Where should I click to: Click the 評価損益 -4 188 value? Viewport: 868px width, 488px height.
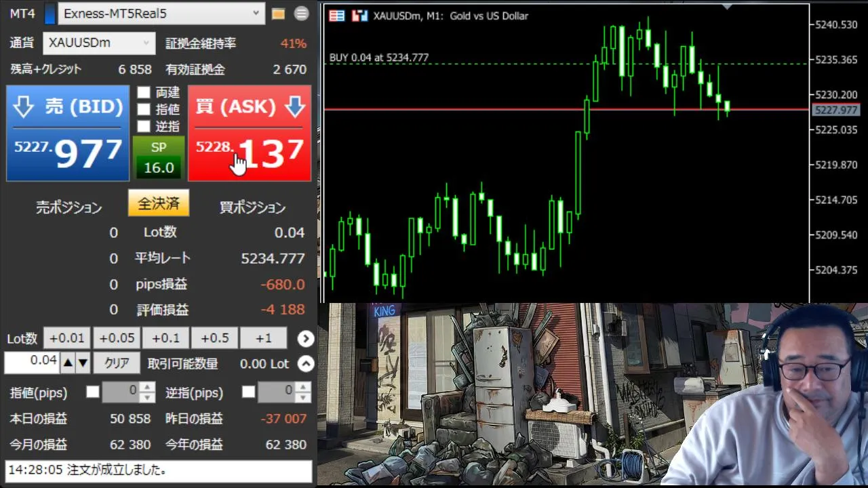click(283, 310)
